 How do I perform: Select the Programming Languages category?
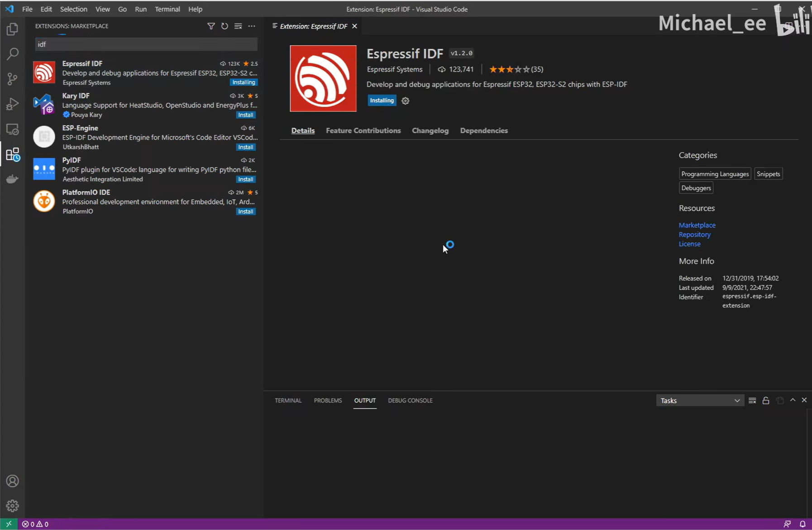click(x=715, y=174)
